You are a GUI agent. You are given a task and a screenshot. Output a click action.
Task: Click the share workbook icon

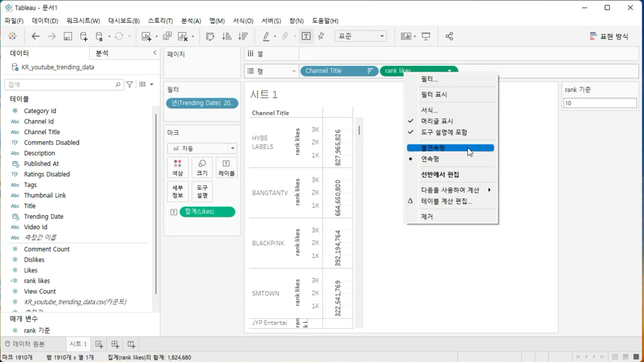[x=449, y=36]
